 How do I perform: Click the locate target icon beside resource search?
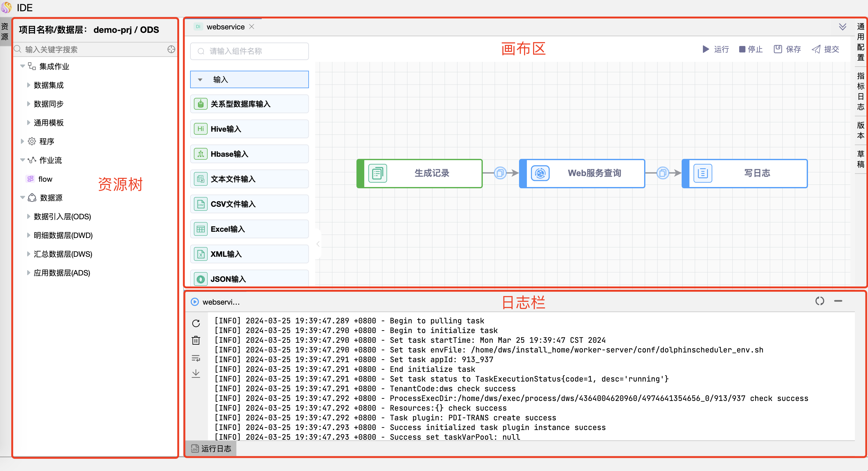click(x=171, y=49)
